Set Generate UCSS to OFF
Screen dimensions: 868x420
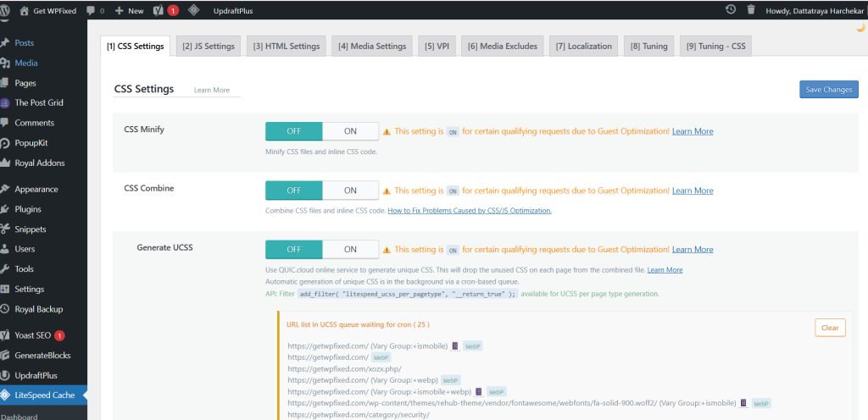(x=294, y=249)
